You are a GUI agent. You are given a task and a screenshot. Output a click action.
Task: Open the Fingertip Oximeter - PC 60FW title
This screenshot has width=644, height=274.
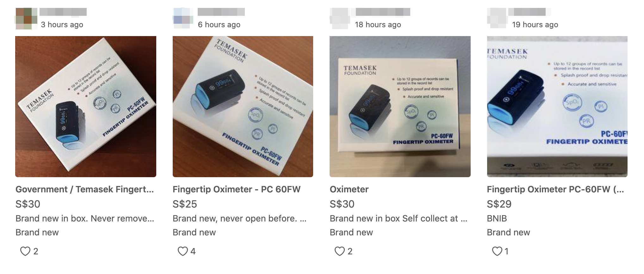pos(237,189)
